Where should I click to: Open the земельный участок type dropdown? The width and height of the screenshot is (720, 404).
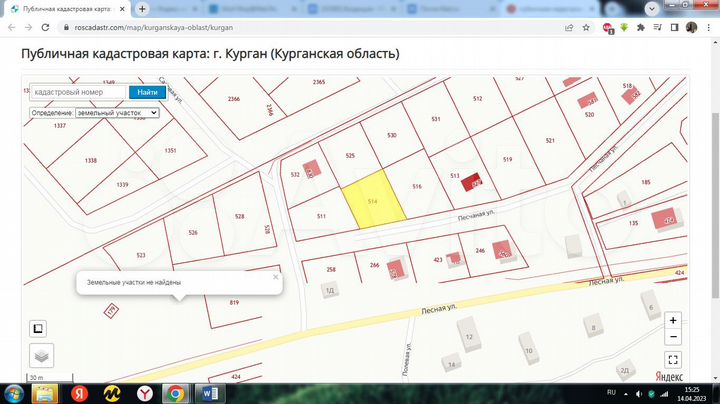[x=117, y=112]
